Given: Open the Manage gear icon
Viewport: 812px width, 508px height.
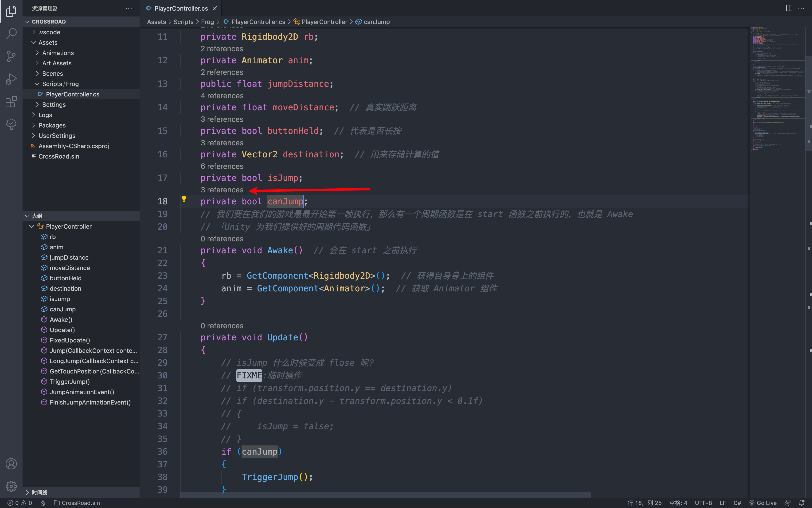Looking at the screenshot, I should [11, 486].
